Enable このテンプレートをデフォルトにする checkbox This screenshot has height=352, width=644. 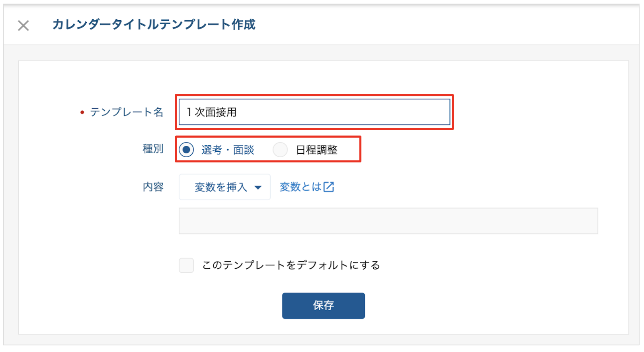(186, 265)
